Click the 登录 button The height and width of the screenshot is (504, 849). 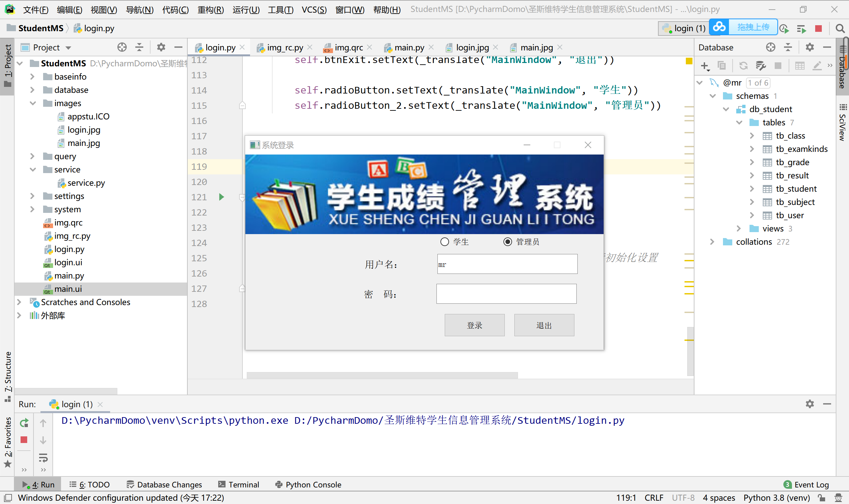(475, 325)
